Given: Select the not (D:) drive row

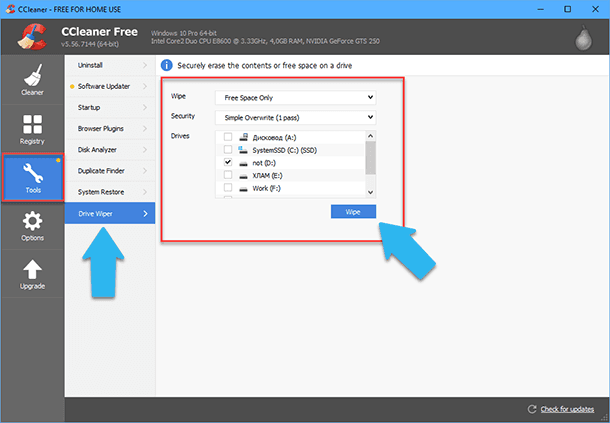Looking at the screenshot, I should tap(290, 163).
